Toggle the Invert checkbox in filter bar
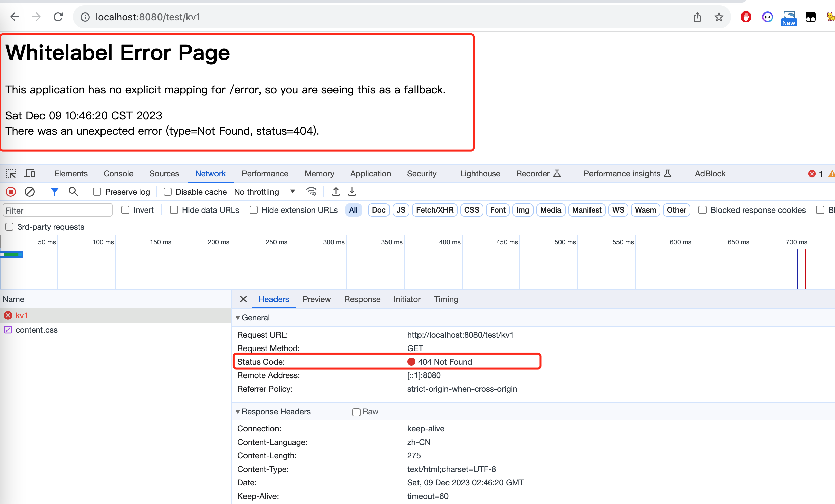The height and width of the screenshot is (504, 835). pos(126,210)
